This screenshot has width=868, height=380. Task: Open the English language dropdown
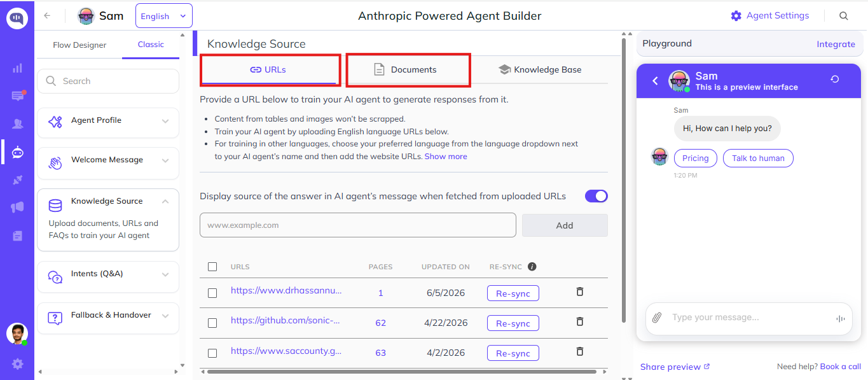pyautogui.click(x=164, y=16)
